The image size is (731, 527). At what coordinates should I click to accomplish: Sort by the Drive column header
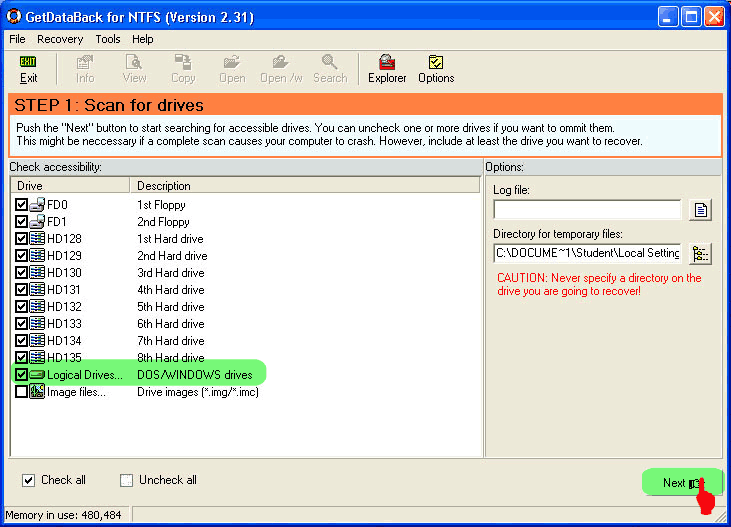click(x=70, y=186)
